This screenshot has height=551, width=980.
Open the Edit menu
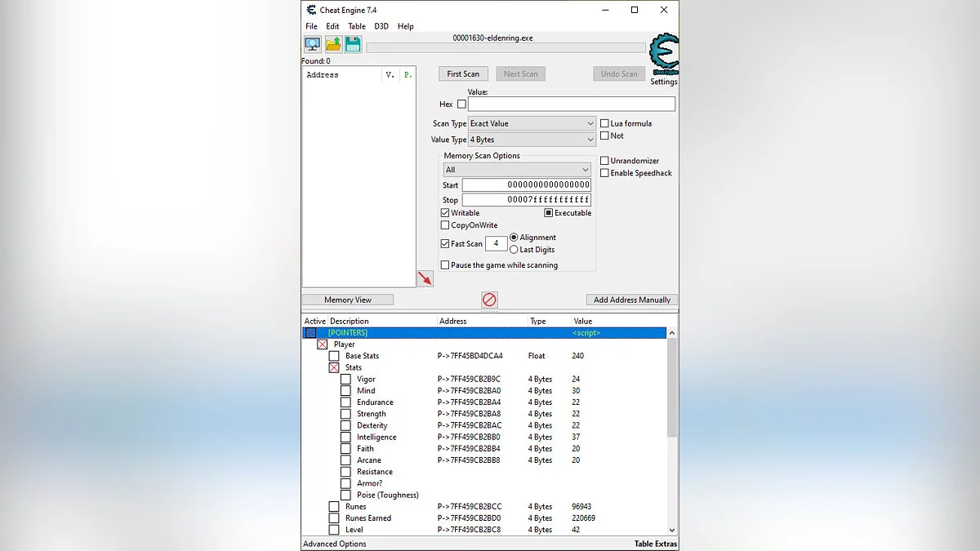332,26
